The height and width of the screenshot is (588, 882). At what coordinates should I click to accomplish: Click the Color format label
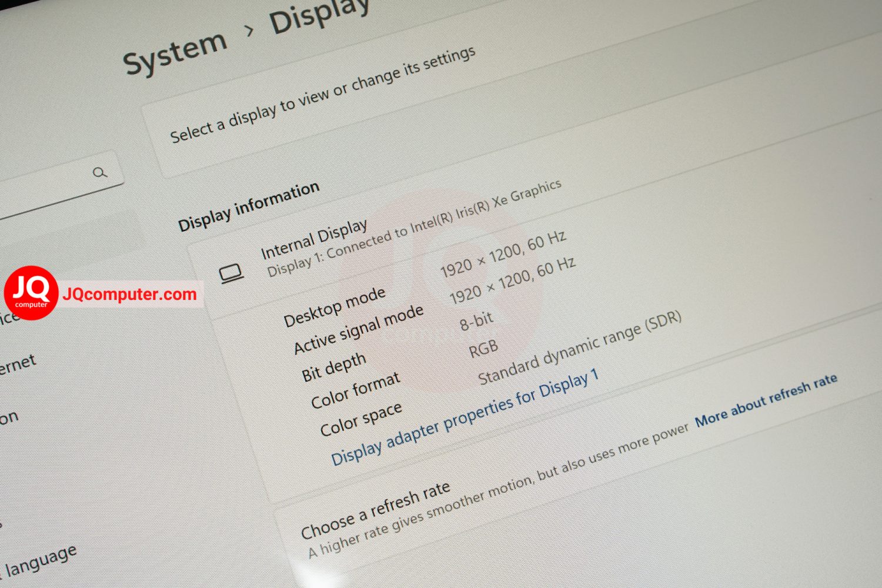355,390
